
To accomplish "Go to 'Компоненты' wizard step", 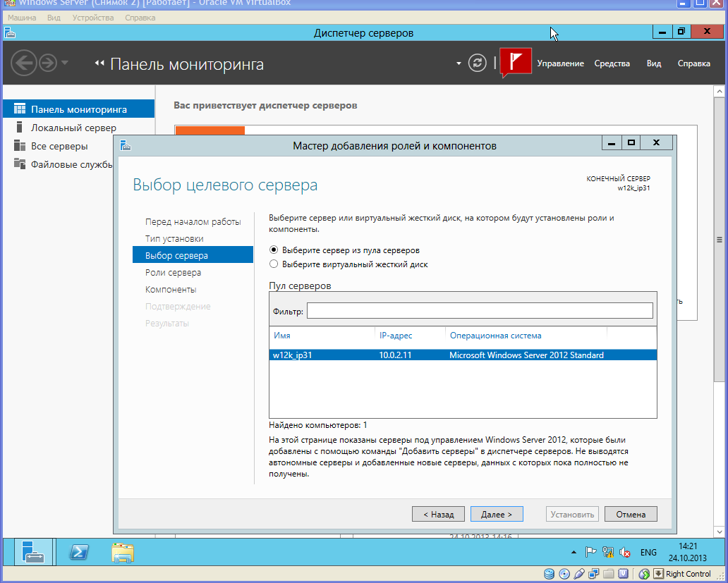I will (x=171, y=289).
